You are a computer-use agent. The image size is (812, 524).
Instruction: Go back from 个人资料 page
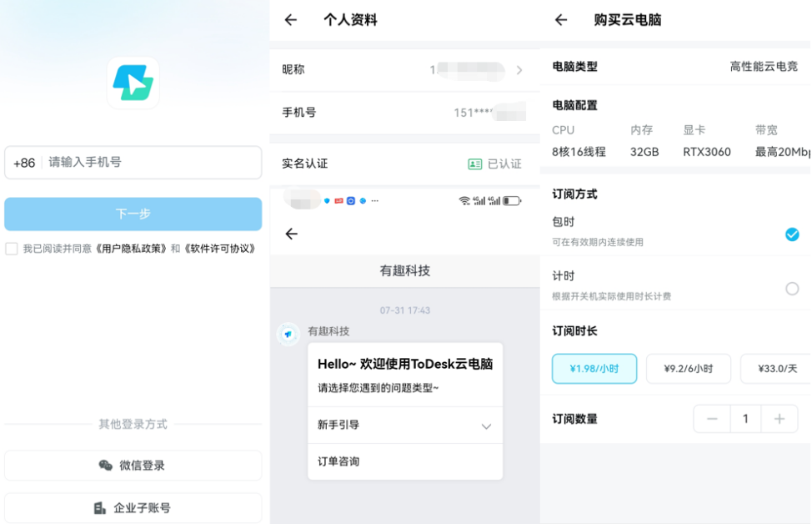tap(291, 20)
